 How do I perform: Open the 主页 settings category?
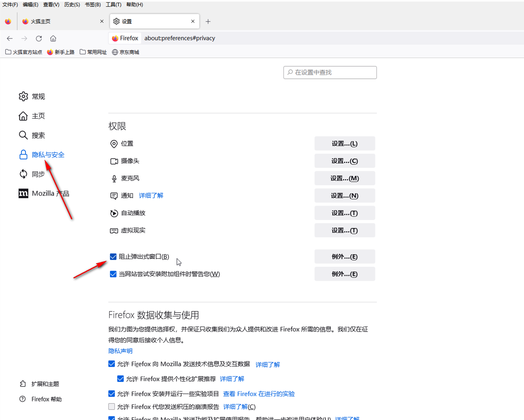pos(32,116)
